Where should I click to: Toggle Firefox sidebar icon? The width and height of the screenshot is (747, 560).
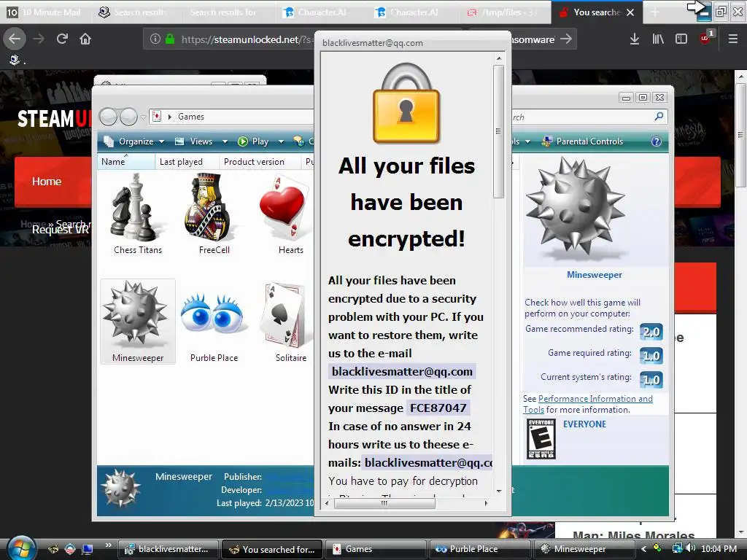(x=681, y=39)
